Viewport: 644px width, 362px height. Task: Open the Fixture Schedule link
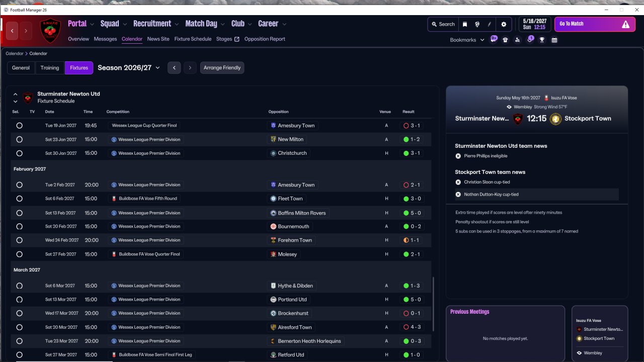(x=193, y=39)
